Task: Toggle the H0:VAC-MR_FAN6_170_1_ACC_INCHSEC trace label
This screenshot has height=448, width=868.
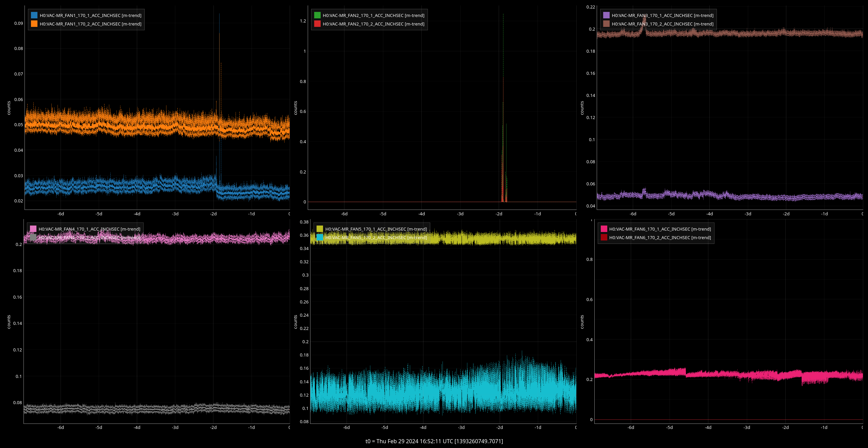Action: 660,229
